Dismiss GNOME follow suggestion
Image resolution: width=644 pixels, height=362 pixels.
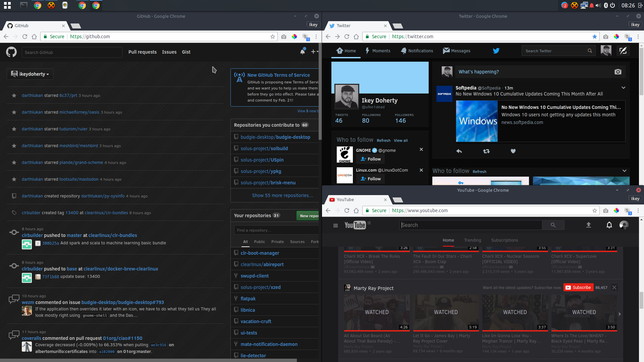pos(421,149)
